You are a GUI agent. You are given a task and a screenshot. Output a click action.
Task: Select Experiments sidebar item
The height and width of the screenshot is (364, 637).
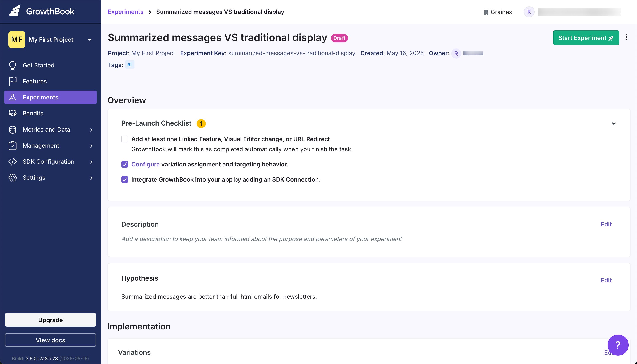[x=51, y=97]
